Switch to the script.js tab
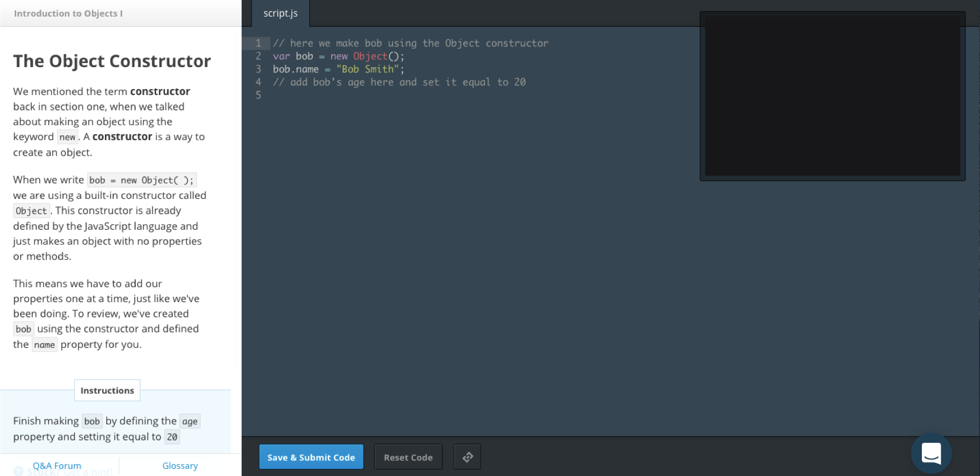 click(x=280, y=13)
